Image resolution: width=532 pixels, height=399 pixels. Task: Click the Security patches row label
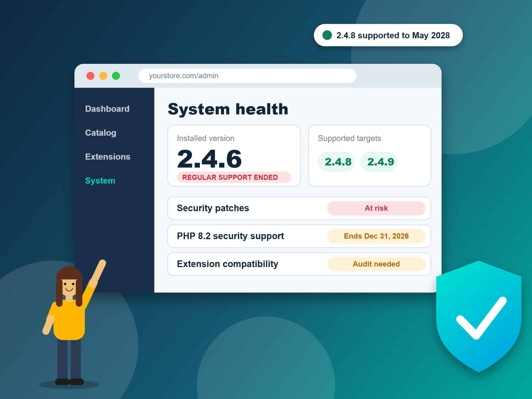213,208
